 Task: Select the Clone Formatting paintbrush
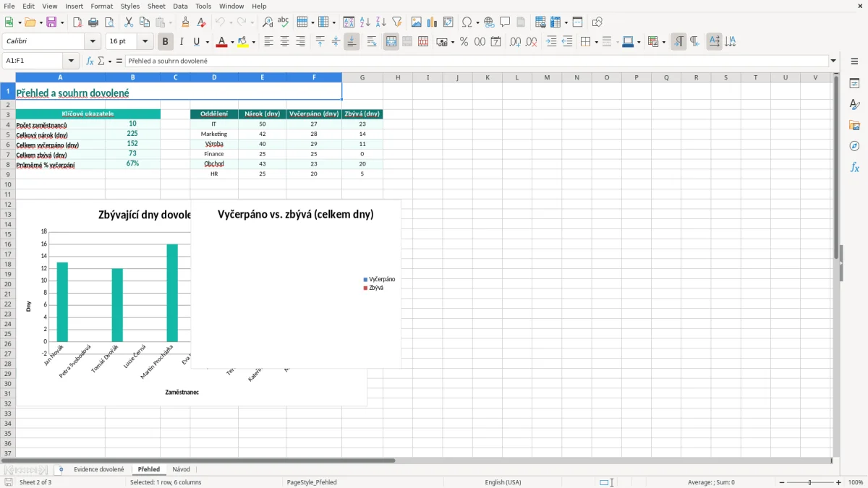186,22
